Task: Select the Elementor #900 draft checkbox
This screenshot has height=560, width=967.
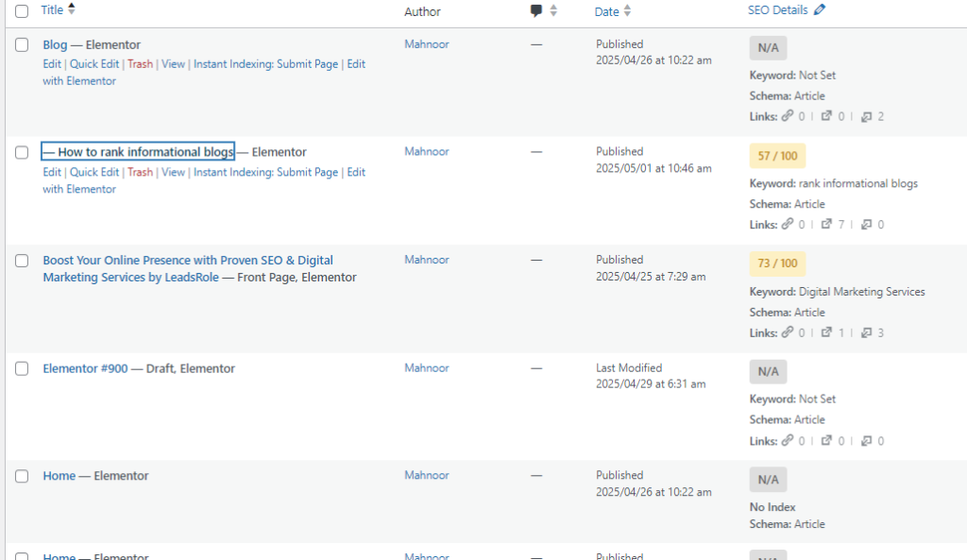Action: (22, 369)
